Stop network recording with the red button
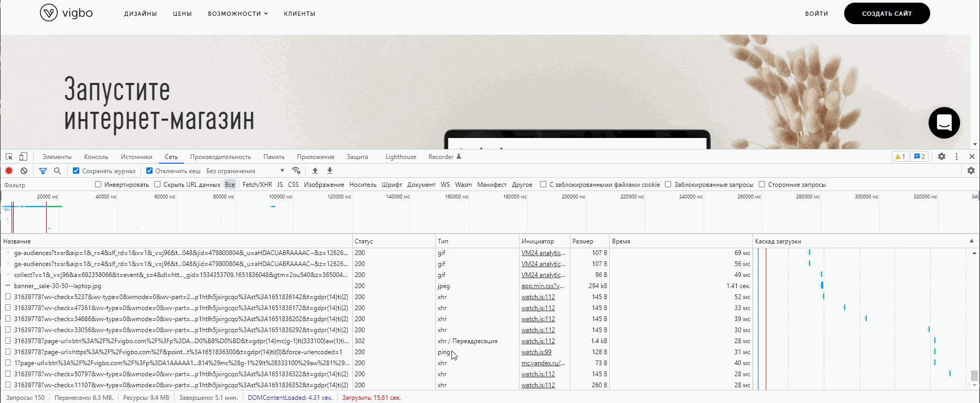This screenshot has height=403, width=980. [x=9, y=171]
